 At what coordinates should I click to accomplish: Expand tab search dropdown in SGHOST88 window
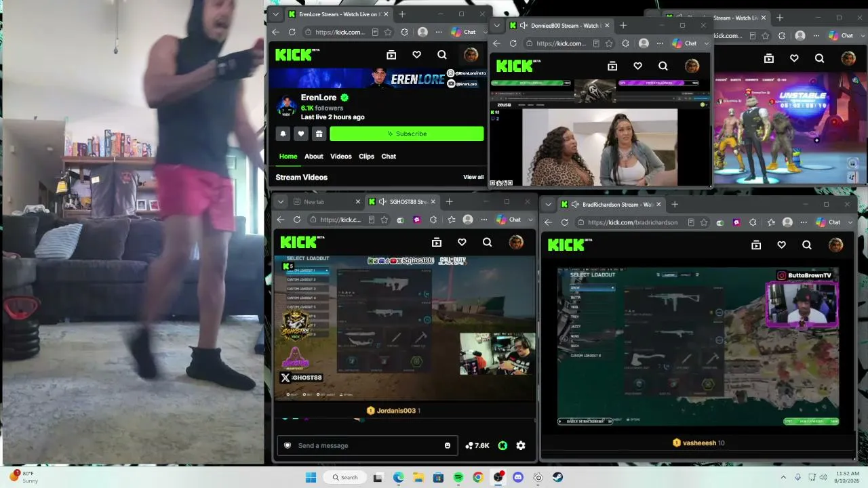[280, 202]
